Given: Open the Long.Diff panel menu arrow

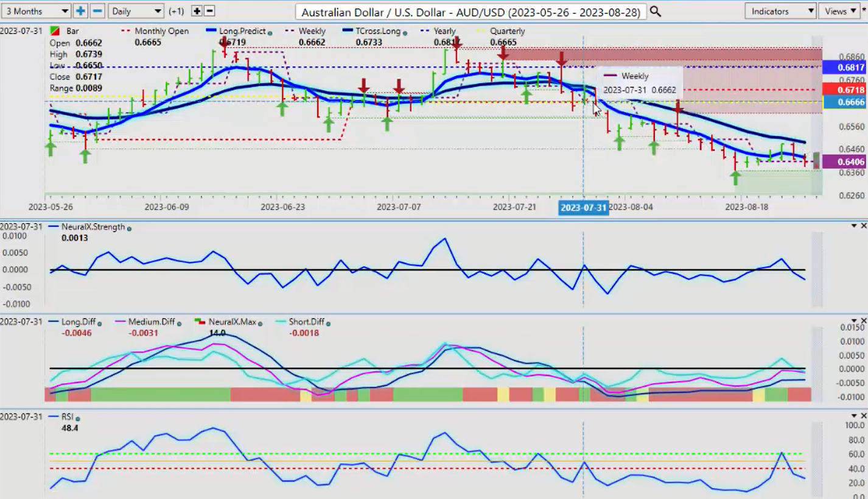Looking at the screenshot, I should (854, 320).
